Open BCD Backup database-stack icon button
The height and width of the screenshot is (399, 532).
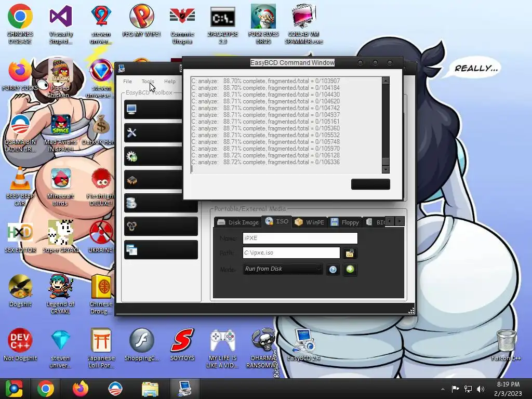pos(161,203)
